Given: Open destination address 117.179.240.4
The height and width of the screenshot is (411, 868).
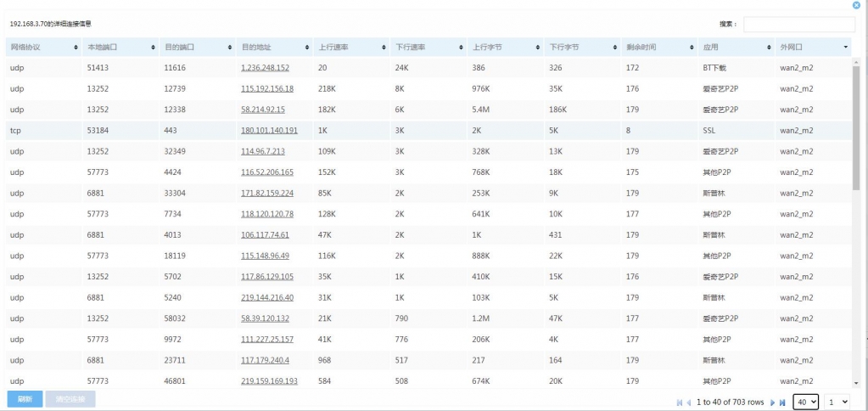Looking at the screenshot, I should tap(266, 360).
